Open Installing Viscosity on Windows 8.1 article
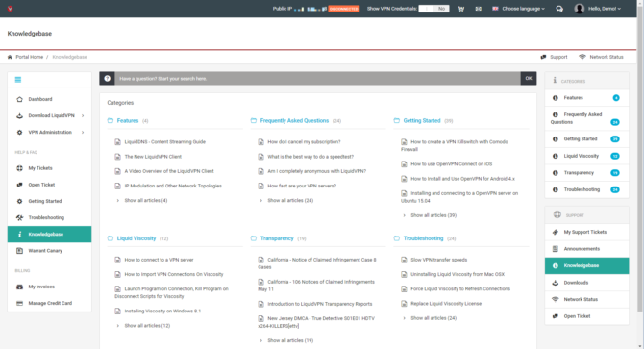Image resolution: width=644 pixels, height=349 pixels. pyautogui.click(x=162, y=312)
